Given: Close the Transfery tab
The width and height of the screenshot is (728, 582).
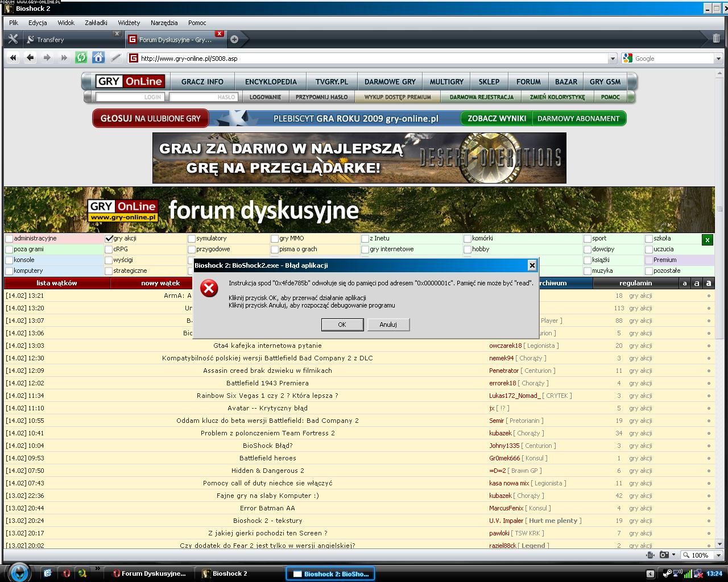Looking at the screenshot, I should tap(117, 34).
